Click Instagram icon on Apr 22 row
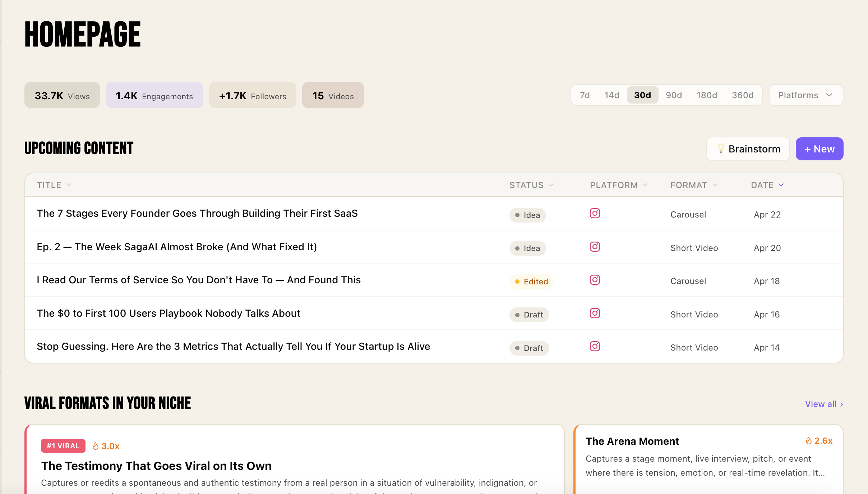The image size is (868, 494). (x=595, y=214)
